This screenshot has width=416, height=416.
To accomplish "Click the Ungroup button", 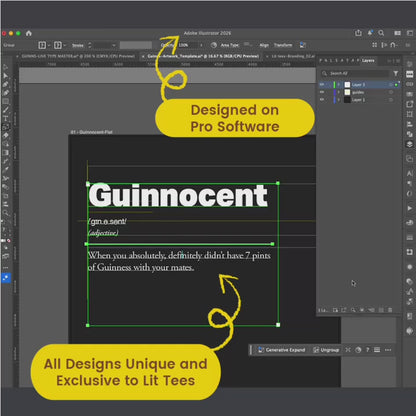I will pyautogui.click(x=326, y=350).
